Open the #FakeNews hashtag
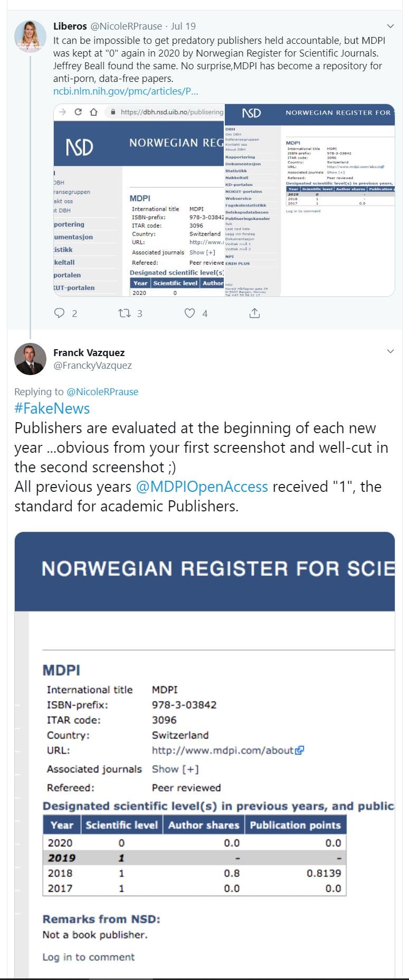This screenshot has height=980, width=409. pos(52,408)
